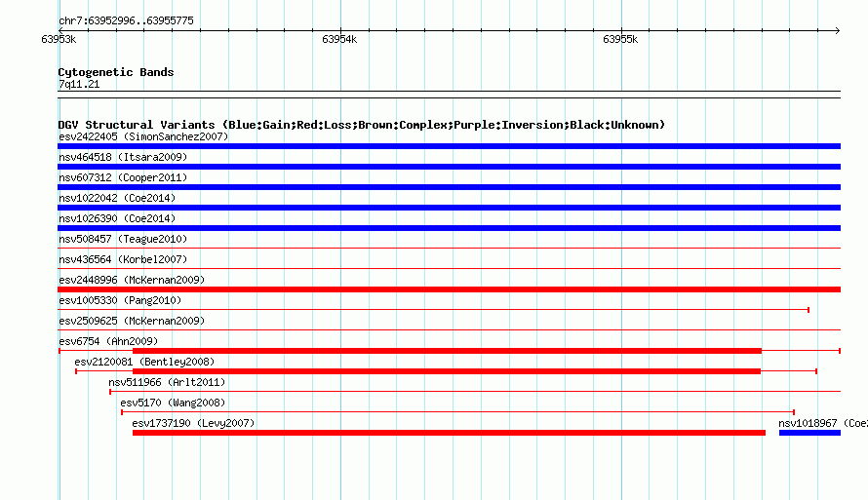868x500 pixels.
Task: Select the blue bar under nsv1022042
Action: point(449,208)
